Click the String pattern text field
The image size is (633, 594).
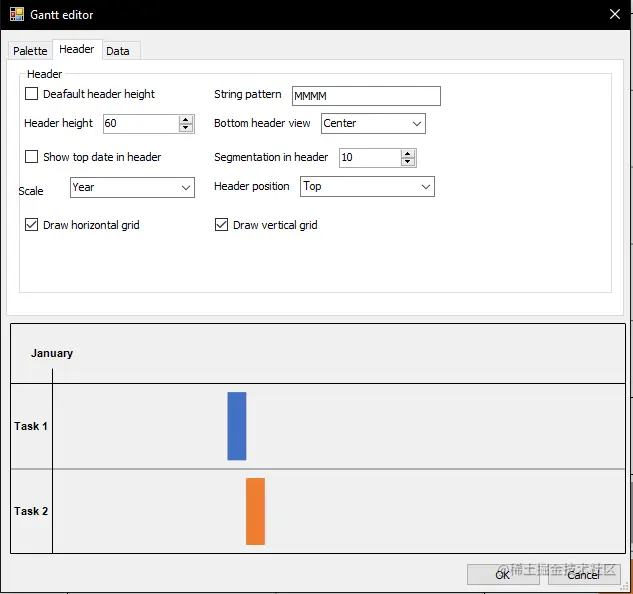366,96
